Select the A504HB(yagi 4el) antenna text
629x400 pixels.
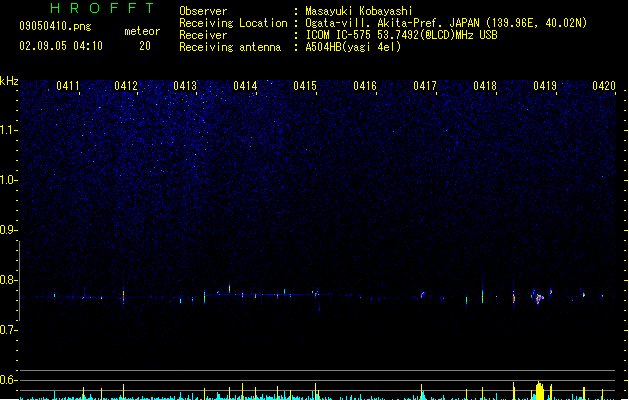tap(353, 47)
